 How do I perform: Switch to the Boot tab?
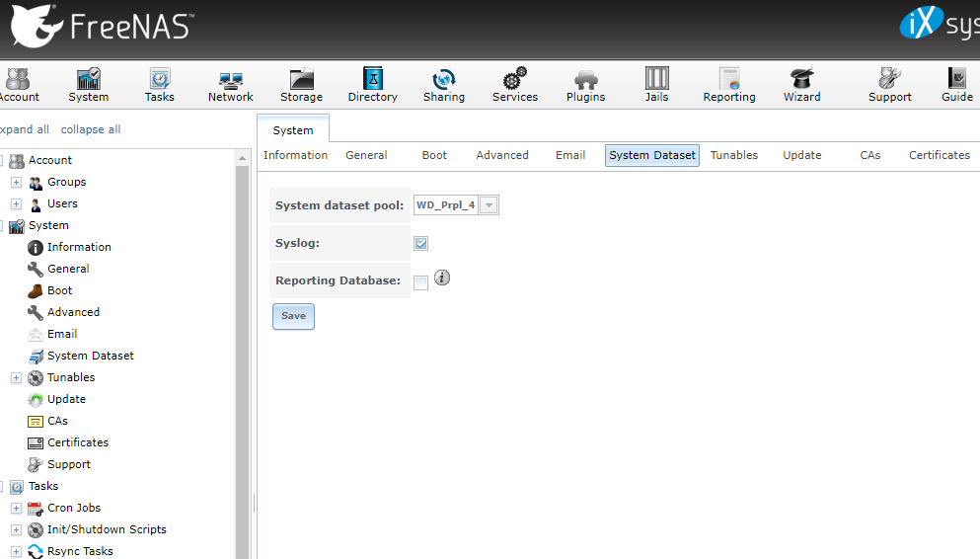[434, 155]
